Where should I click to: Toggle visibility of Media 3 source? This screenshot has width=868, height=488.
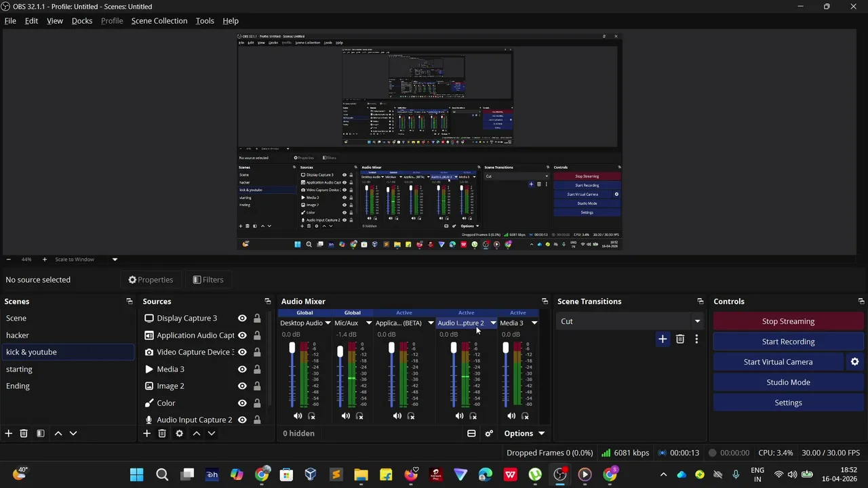click(x=242, y=369)
